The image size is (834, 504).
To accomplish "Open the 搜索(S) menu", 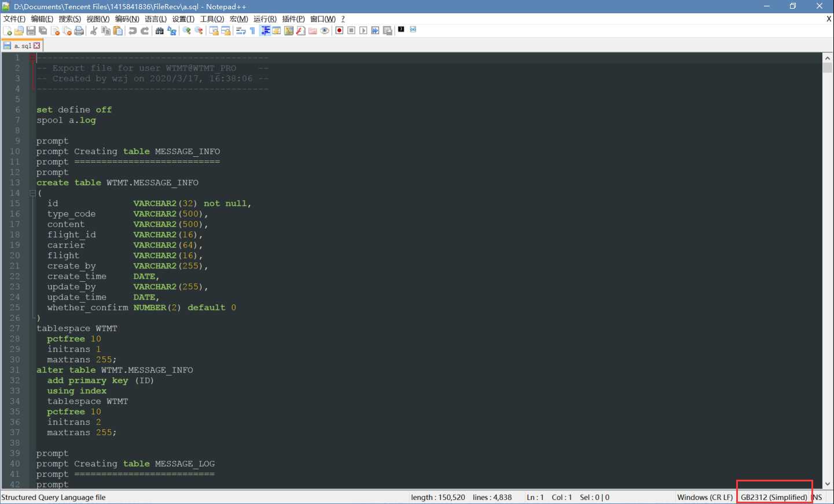I will coord(69,19).
